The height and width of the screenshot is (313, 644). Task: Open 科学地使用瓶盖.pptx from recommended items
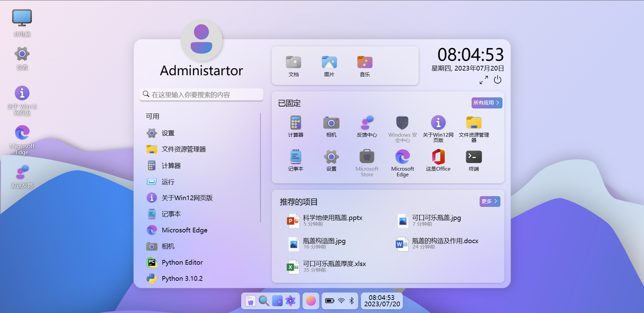point(332,218)
